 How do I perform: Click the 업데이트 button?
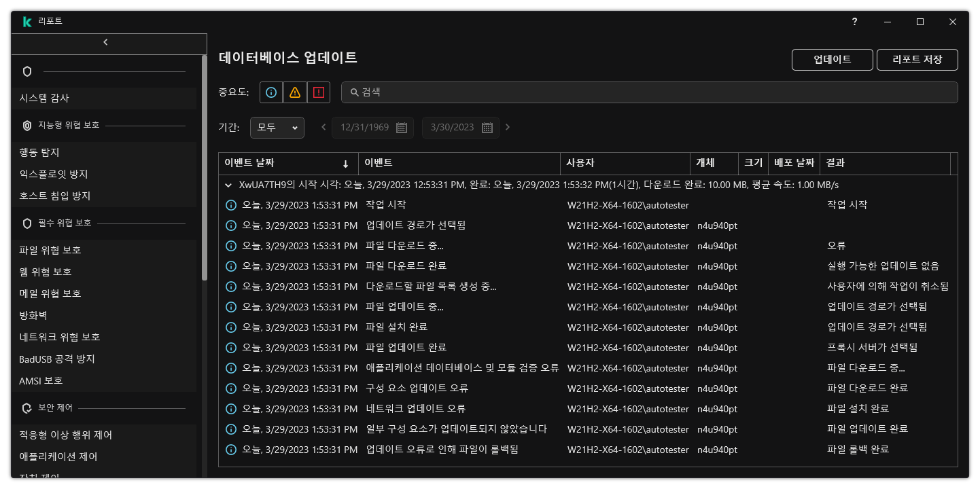(832, 60)
